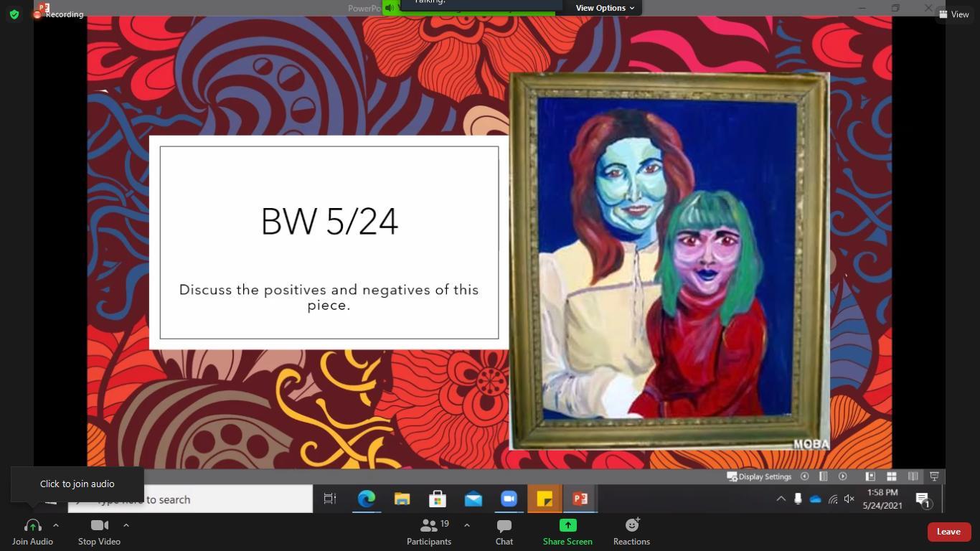Go to previous slide in shared PowerPoint
Image resolution: width=980 pixels, height=551 pixels.
click(x=804, y=476)
